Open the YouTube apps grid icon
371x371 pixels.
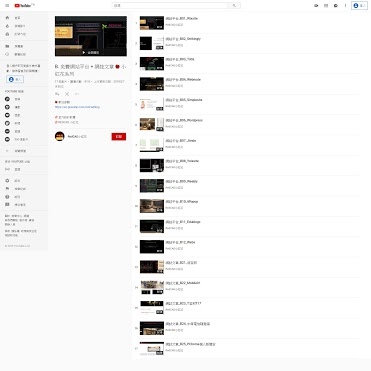tap(326, 6)
